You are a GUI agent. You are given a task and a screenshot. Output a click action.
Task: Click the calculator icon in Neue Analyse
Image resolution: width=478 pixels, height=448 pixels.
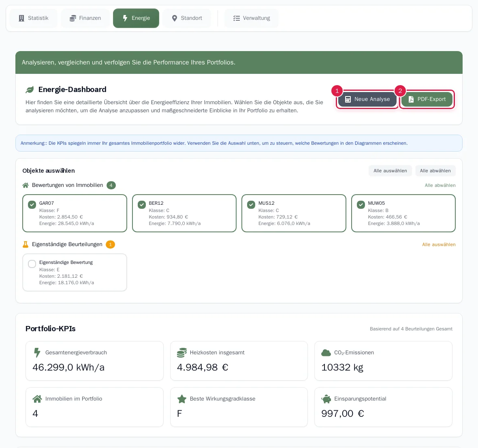[348, 99]
